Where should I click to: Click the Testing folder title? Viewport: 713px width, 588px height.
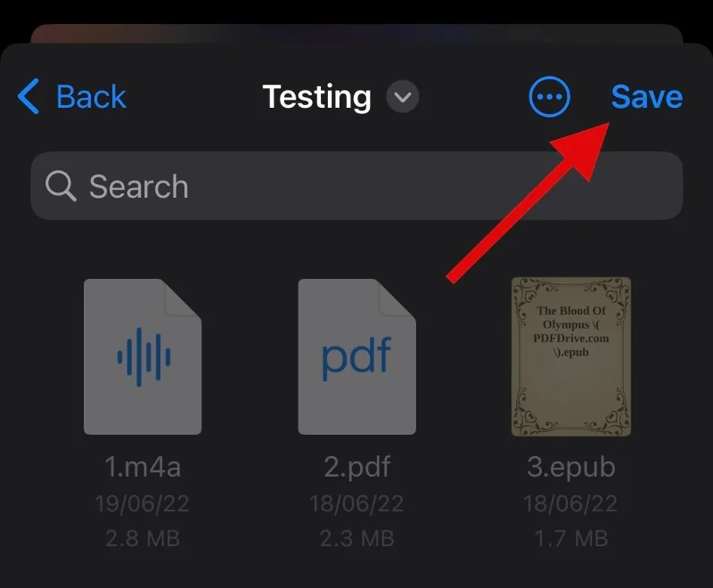317,97
